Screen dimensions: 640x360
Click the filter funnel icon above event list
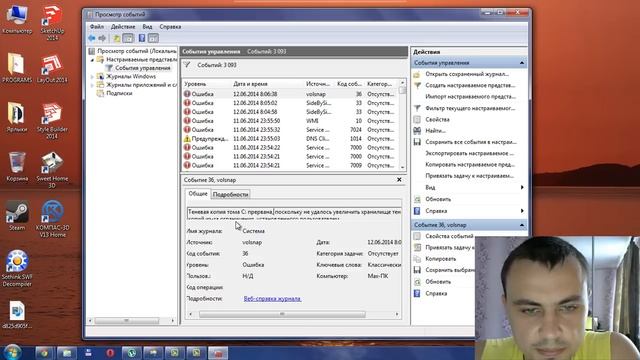pos(187,65)
